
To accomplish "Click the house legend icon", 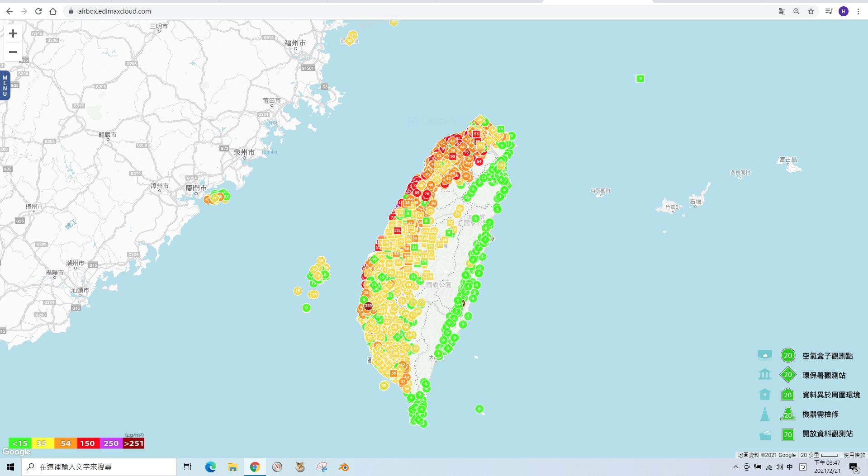I will [765, 394].
